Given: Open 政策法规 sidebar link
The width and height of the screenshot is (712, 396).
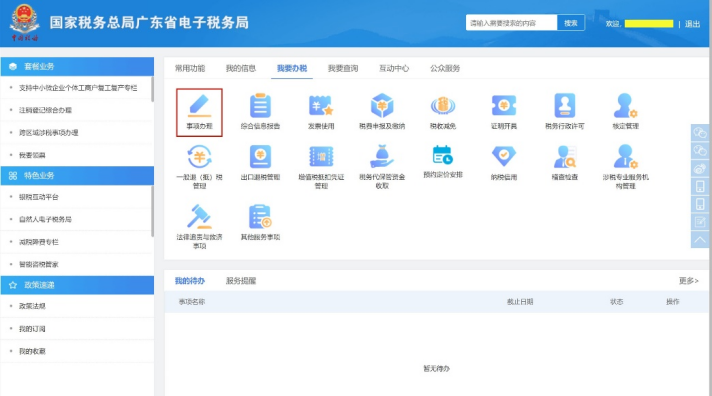Looking at the screenshot, I should coord(32,306).
